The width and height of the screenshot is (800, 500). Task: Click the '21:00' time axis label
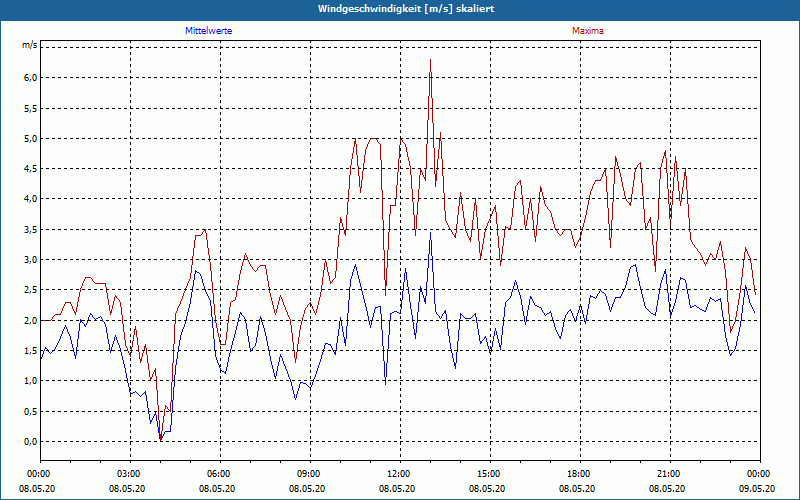(670, 474)
